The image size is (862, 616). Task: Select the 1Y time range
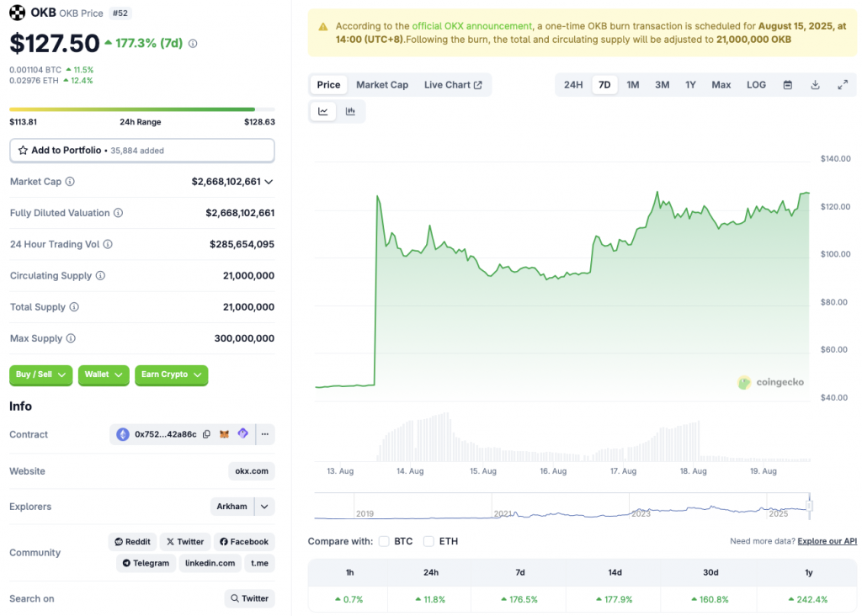[690, 85]
